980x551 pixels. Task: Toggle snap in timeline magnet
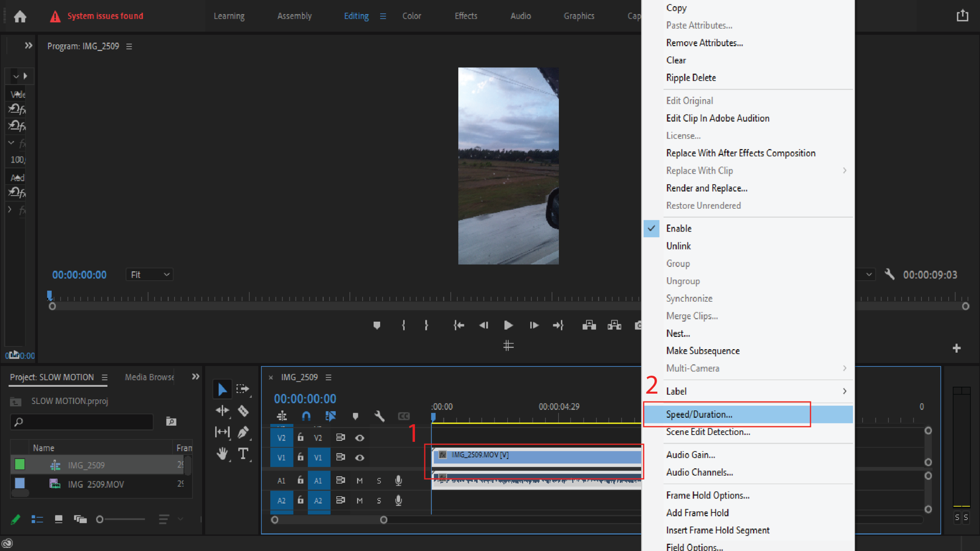point(306,416)
